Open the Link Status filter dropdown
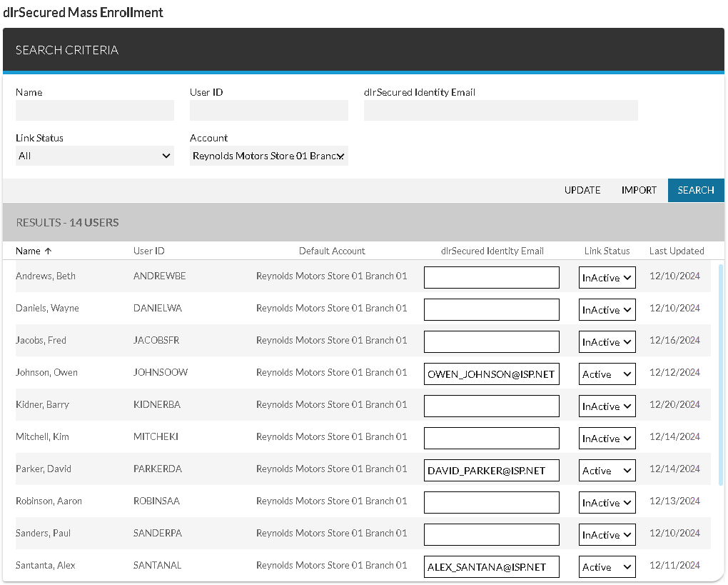Viewport: 728px width, 585px height. click(95, 156)
